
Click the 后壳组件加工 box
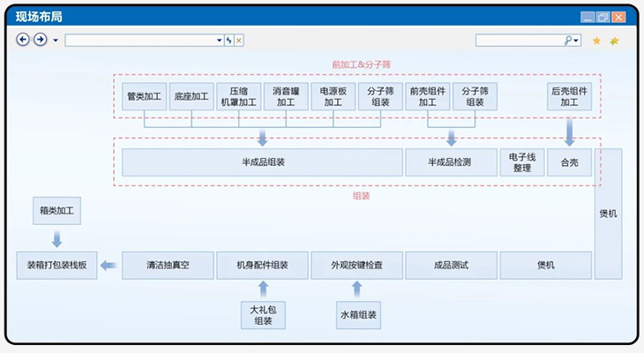569,96
